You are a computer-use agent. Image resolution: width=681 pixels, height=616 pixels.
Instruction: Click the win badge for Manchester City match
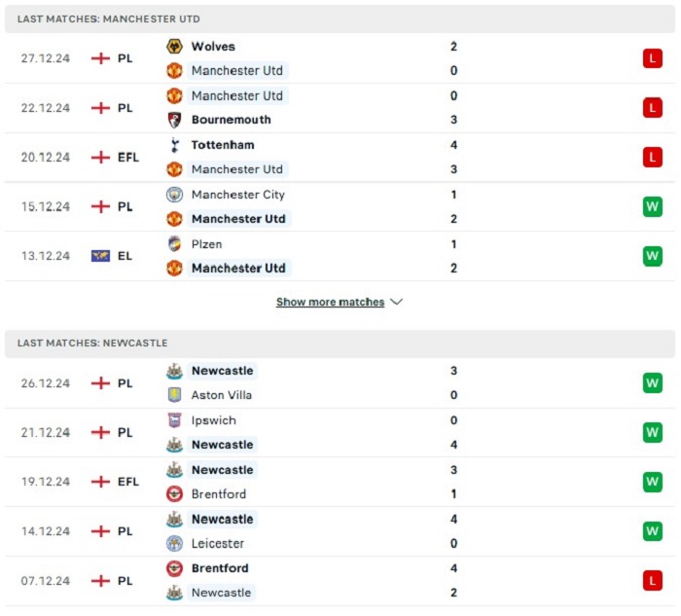point(653,206)
